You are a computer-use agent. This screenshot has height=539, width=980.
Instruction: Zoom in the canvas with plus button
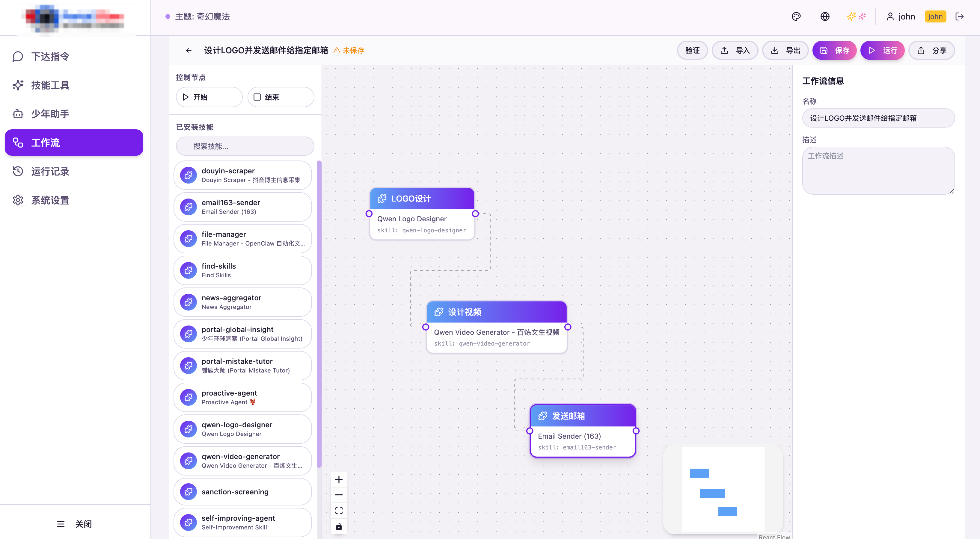click(x=339, y=479)
